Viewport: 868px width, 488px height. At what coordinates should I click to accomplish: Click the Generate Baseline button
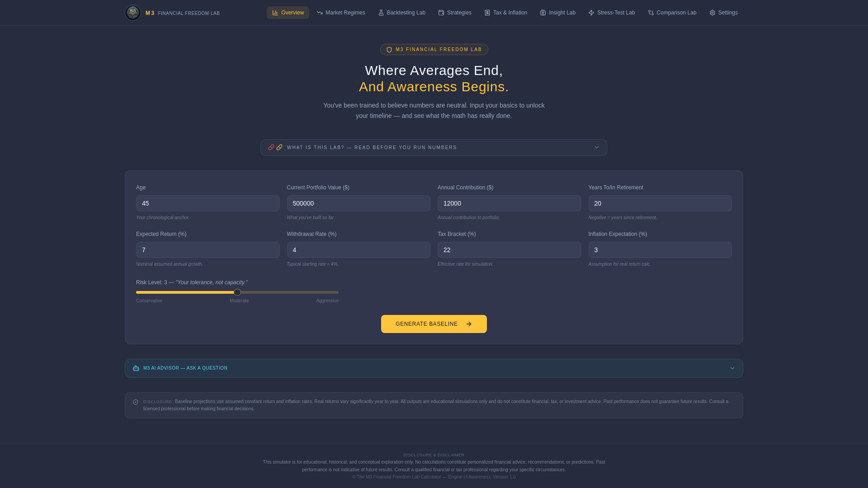(434, 324)
